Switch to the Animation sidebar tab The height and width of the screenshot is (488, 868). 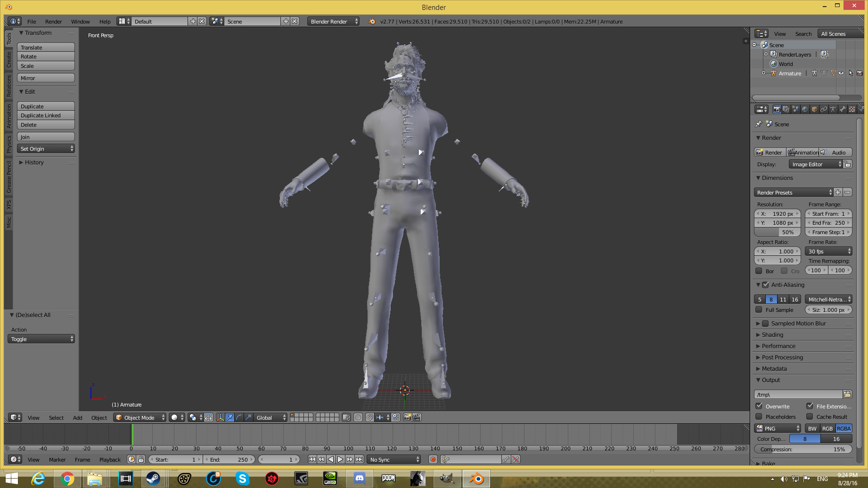[8, 116]
